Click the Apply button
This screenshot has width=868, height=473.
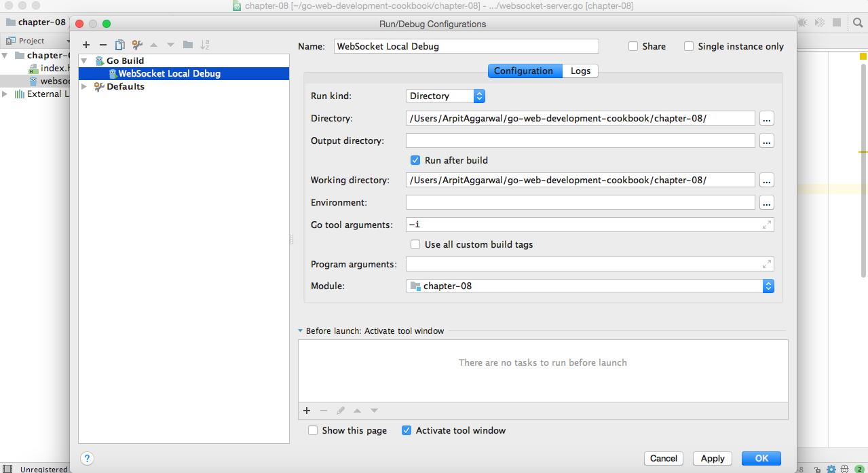(x=713, y=459)
